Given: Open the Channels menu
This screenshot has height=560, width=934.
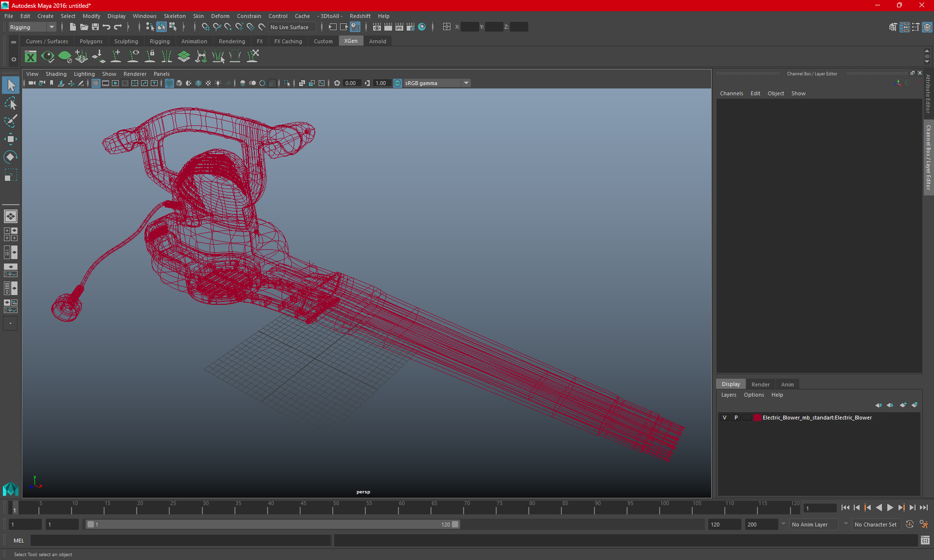Looking at the screenshot, I should pos(731,93).
